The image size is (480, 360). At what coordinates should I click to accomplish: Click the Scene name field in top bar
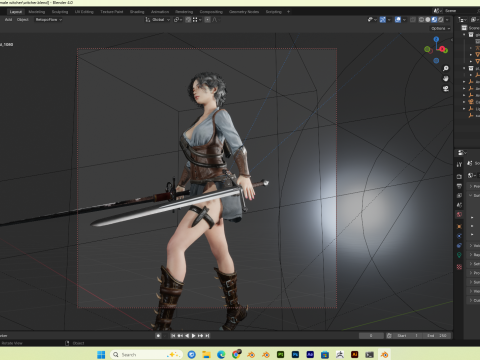tap(460, 11)
